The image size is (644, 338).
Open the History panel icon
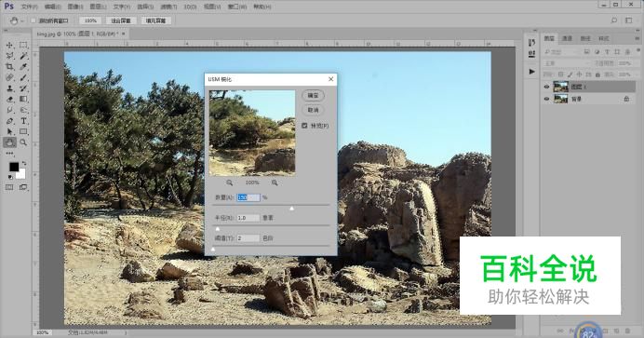(532, 42)
